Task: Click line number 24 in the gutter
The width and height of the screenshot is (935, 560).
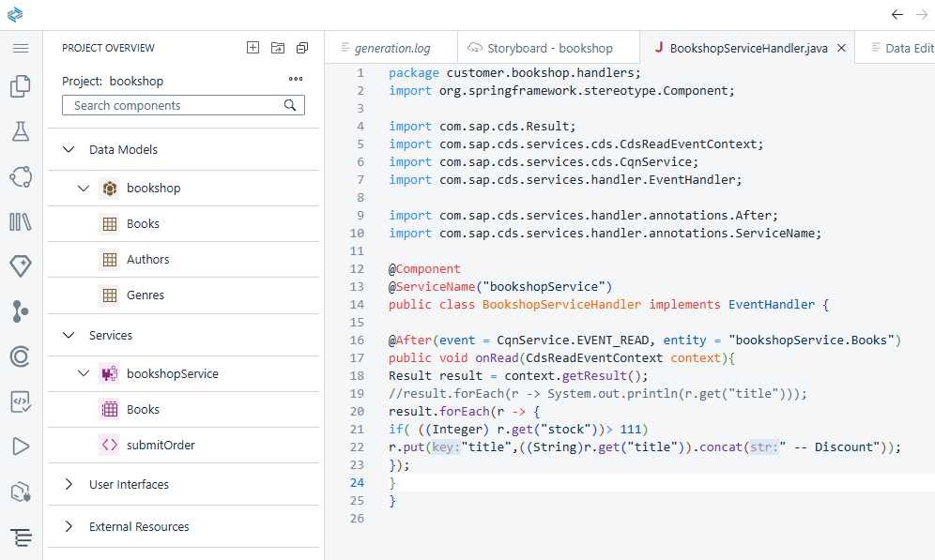Action: click(x=357, y=482)
